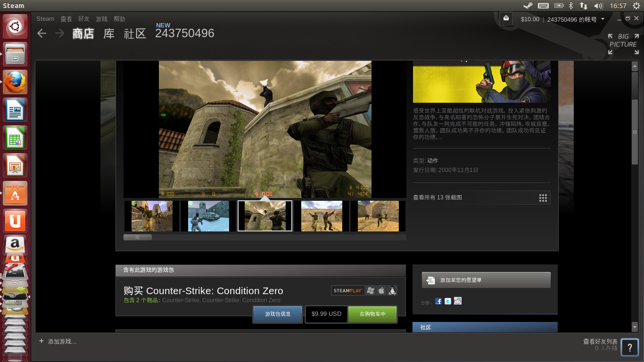Add the game to your wishlist
Screen dimensions: 644x362
point(486,280)
